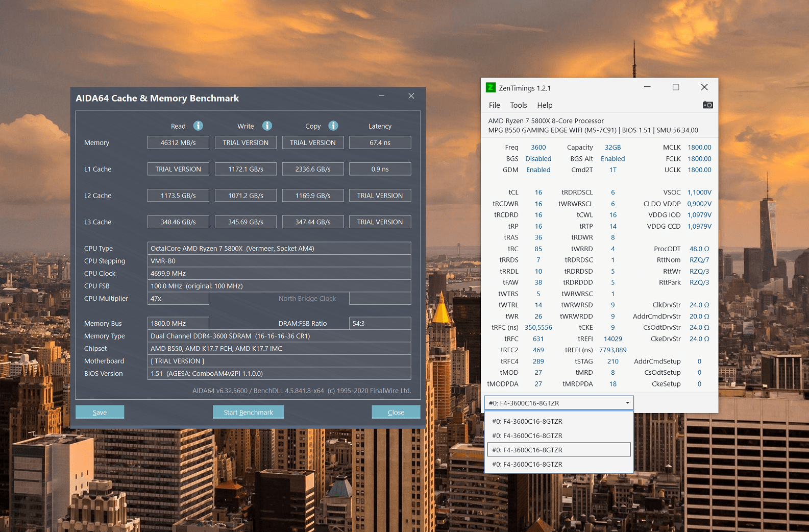Open the Tools menu in ZenTimings
The height and width of the screenshot is (532, 809).
click(x=518, y=105)
